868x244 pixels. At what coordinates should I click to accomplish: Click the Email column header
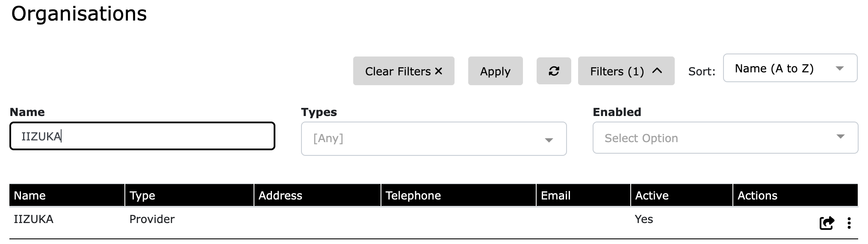(x=555, y=196)
